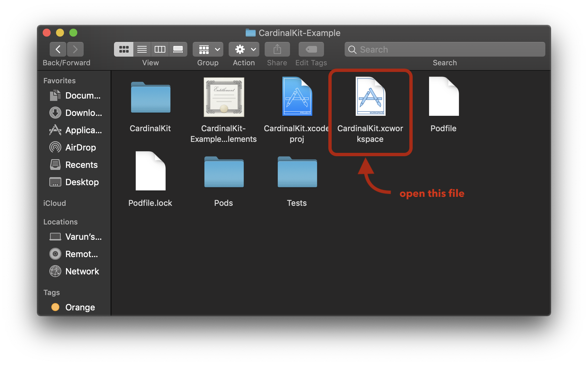Open the CardinalKit.xcworkspace file icon
This screenshot has width=588, height=365.
370,97
